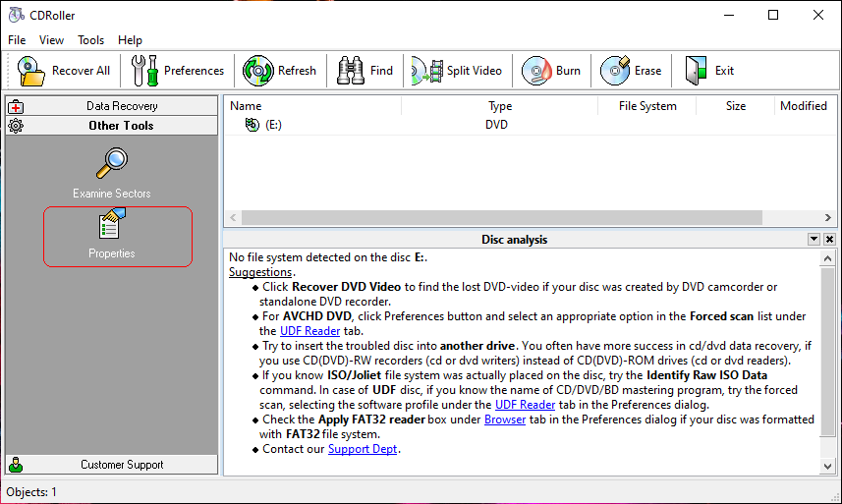Launch the Split Video tool
Viewport: 842px width, 504px height.
click(x=457, y=71)
